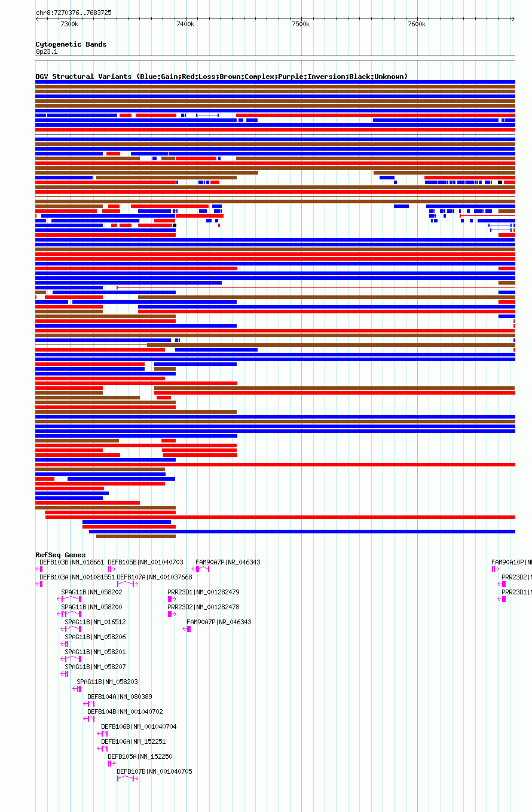
Task: Open gene label DEFB104B|NM_001040702
Action: [125, 712]
